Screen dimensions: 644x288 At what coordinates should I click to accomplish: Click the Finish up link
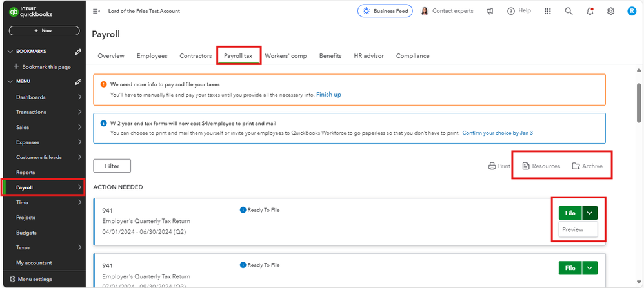328,94
